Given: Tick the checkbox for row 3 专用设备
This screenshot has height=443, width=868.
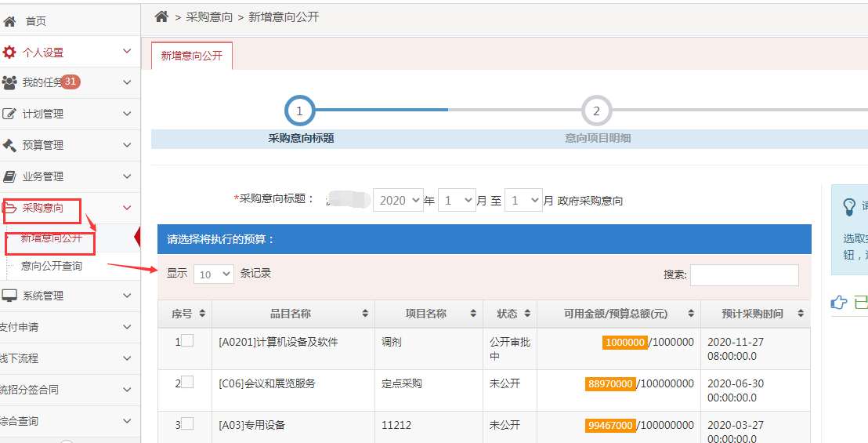Looking at the screenshot, I should coord(187,423).
